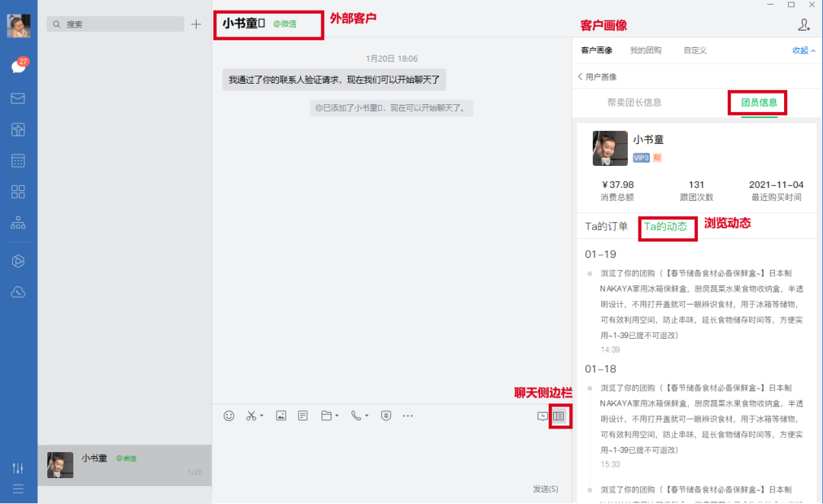This screenshot has width=823, height=504.
Task: Open the cloud drive icon in sidebar
Action: pyautogui.click(x=18, y=292)
